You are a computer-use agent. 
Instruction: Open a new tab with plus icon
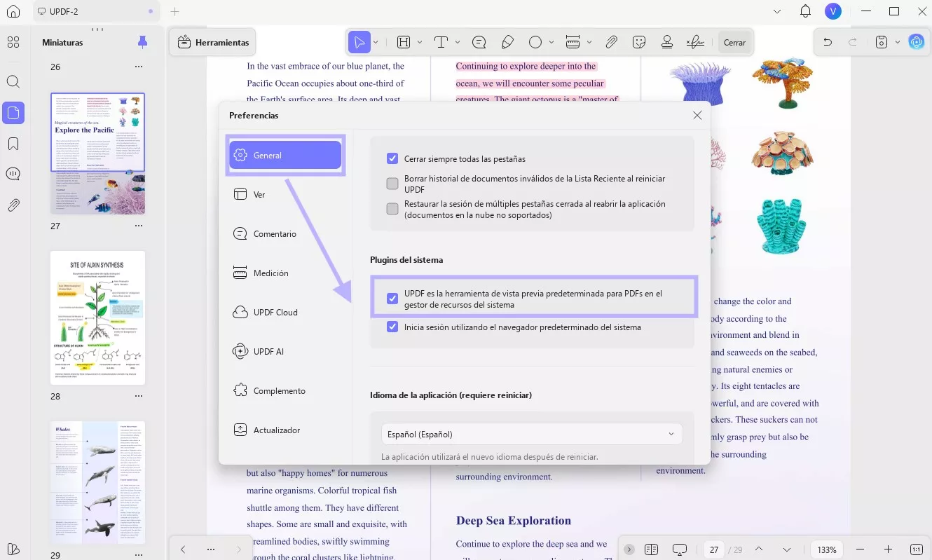pyautogui.click(x=175, y=11)
